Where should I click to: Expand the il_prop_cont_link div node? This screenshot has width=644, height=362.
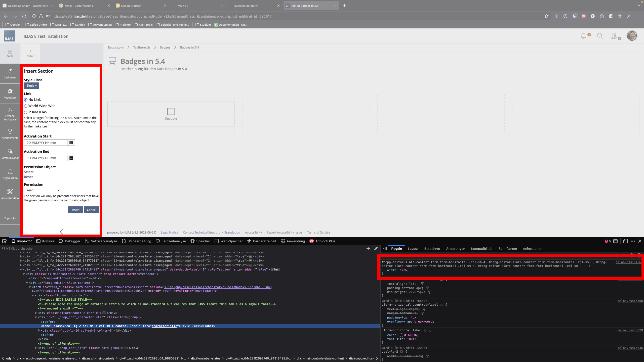(x=36, y=348)
